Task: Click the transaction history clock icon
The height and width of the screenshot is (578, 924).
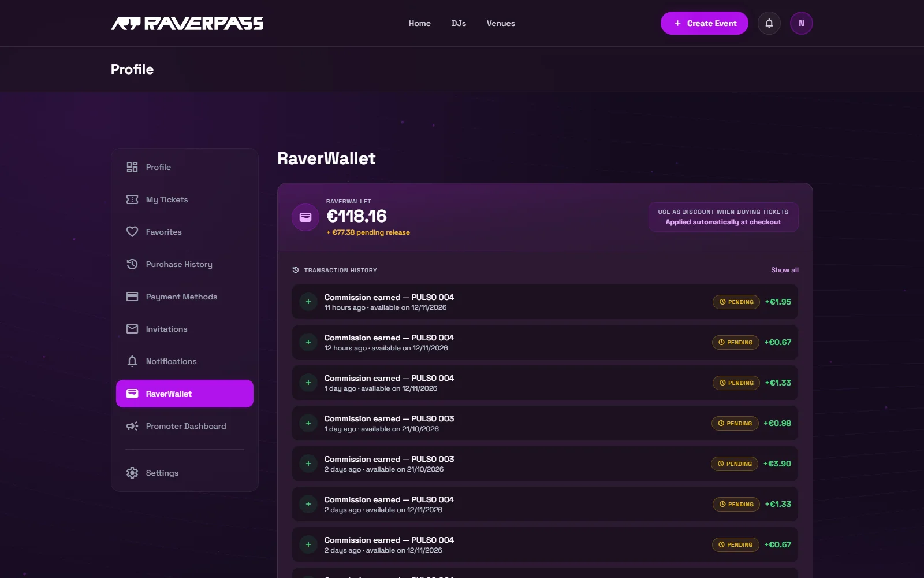Action: [296, 270]
